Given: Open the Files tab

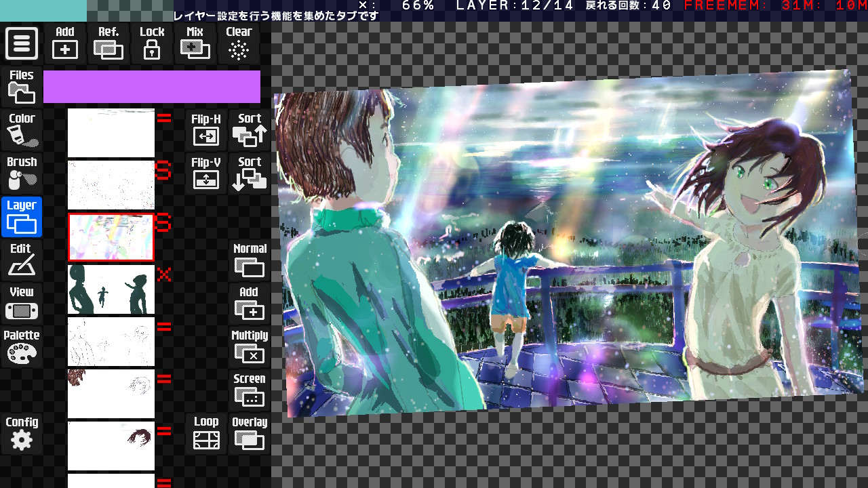Looking at the screenshot, I should coord(22,87).
